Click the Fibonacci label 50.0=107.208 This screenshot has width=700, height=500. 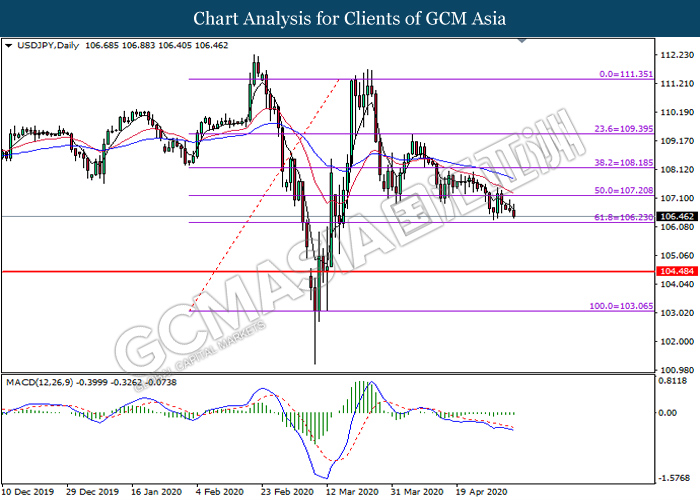[624, 191]
